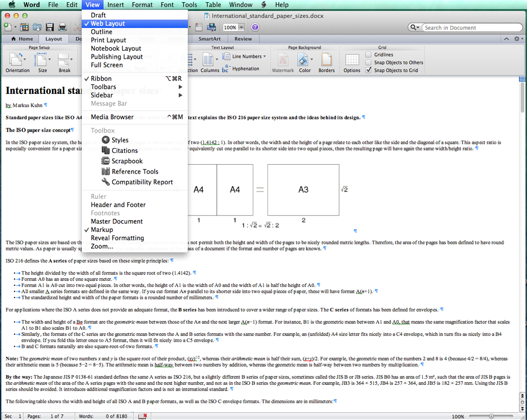Open the Scrapbook toolbox item
The width and height of the screenshot is (527, 420).
pyautogui.click(x=127, y=161)
